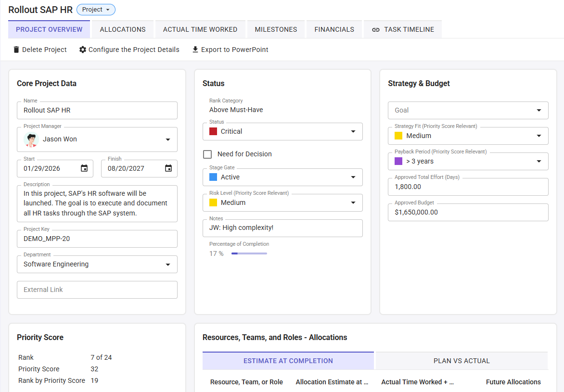This screenshot has width=564, height=392.
Task: Open the Risk Level dropdown arrow
Action: [x=353, y=203]
